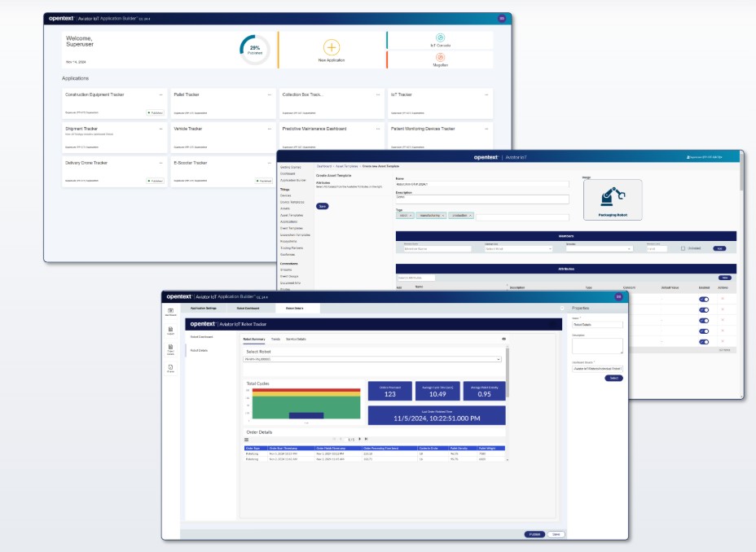The width and height of the screenshot is (756, 552).
Task: Go to next page in Order Details pager
Action: click(x=359, y=439)
